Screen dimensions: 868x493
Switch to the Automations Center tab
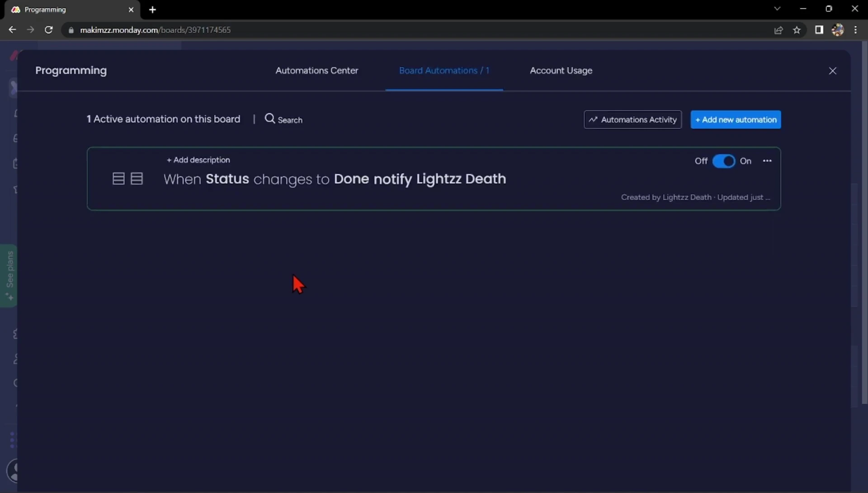click(x=316, y=71)
